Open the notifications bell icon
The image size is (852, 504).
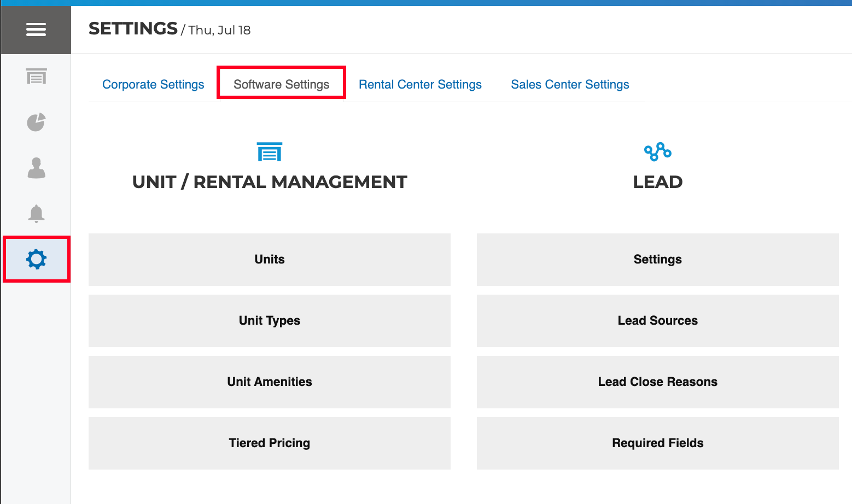point(37,213)
